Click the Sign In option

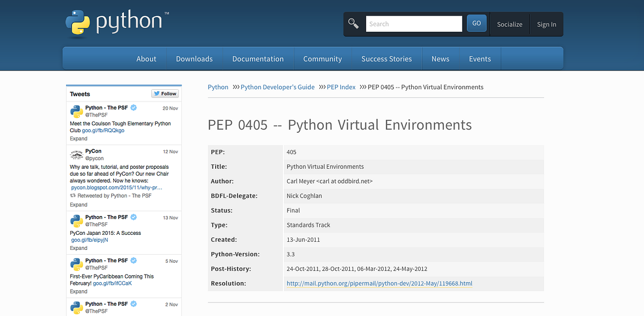(x=546, y=24)
